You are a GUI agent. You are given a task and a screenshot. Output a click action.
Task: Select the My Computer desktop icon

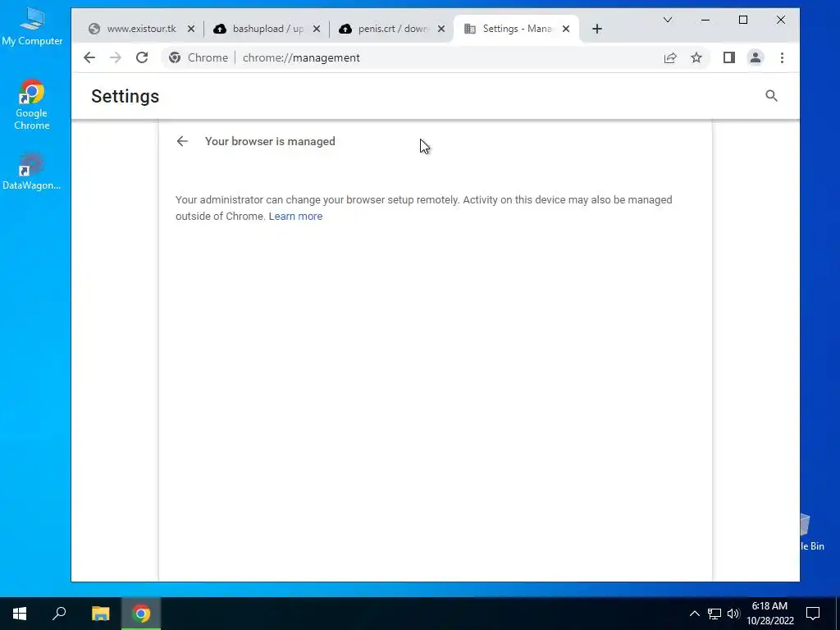click(32, 27)
